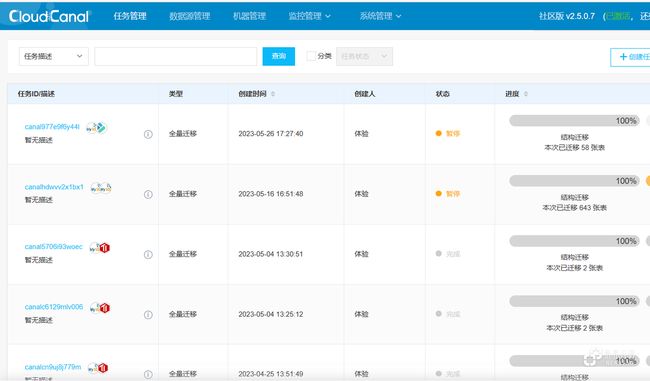The image size is (650, 381).
Task: Open task canalhdwvv2x1bx1
Action: (54, 187)
